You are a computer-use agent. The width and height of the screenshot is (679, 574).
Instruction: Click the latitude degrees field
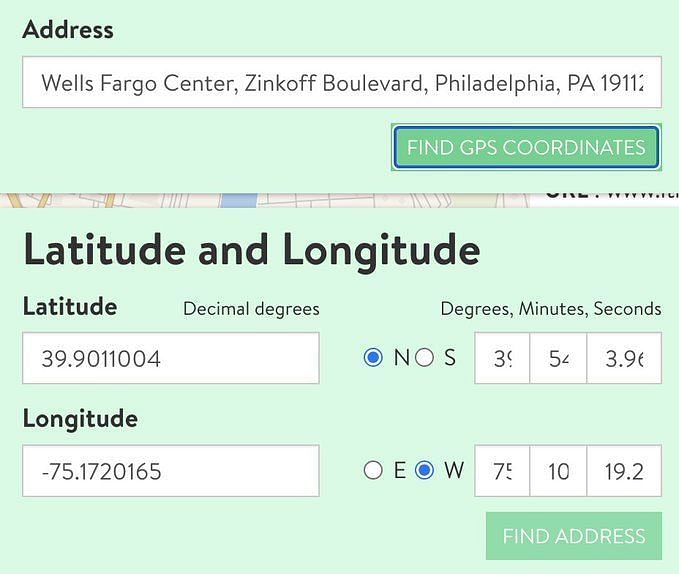click(x=502, y=358)
